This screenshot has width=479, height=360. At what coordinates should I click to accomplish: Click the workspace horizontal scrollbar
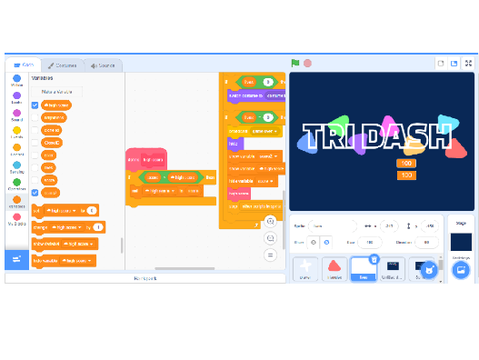(x=185, y=268)
